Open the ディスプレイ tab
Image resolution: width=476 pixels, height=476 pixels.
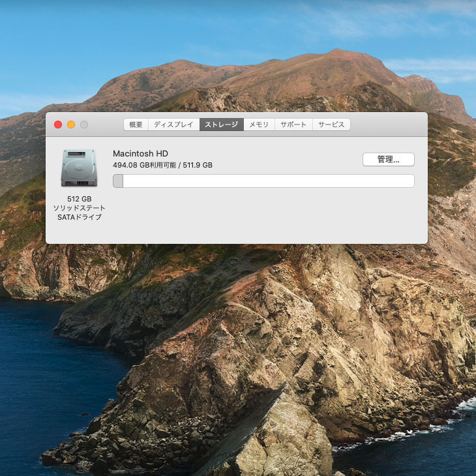pos(173,125)
